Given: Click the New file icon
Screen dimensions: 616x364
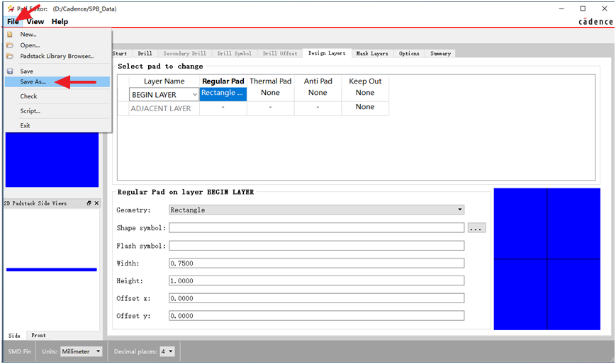Looking at the screenshot, I should [10, 35].
